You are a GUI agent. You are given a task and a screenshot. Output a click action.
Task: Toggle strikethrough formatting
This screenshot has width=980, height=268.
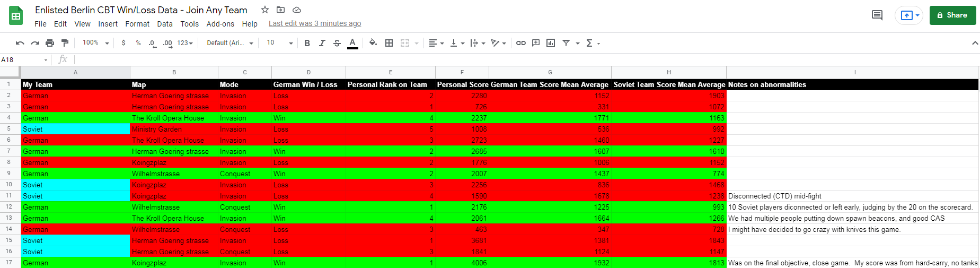337,43
